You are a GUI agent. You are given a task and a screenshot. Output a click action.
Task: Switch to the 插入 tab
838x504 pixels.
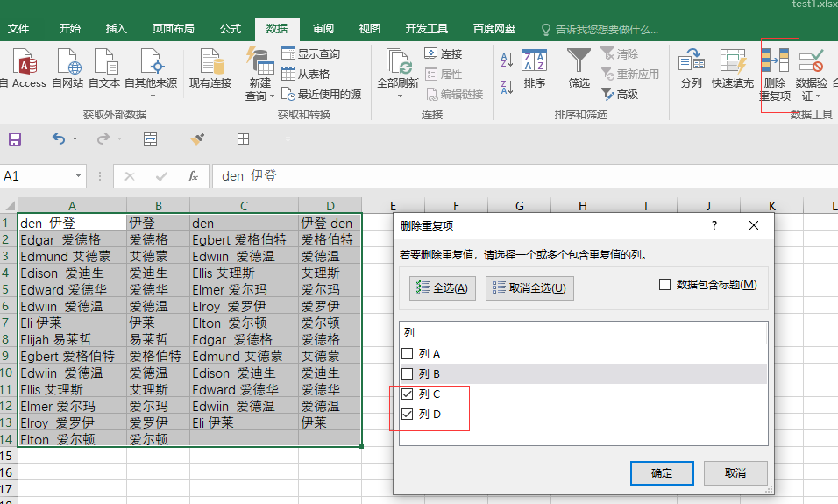pyautogui.click(x=116, y=29)
